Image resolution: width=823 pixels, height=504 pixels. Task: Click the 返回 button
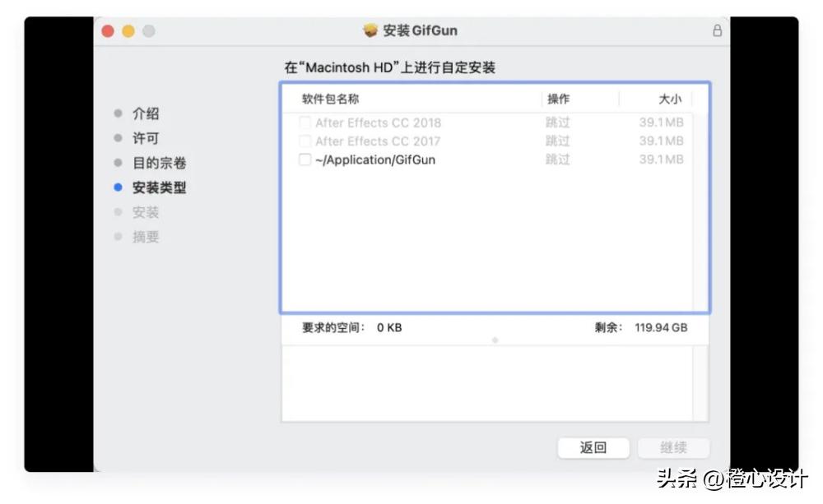593,448
